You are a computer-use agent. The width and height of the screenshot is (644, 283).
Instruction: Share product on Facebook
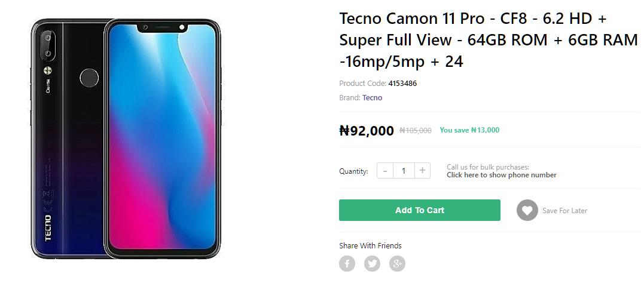[347, 263]
